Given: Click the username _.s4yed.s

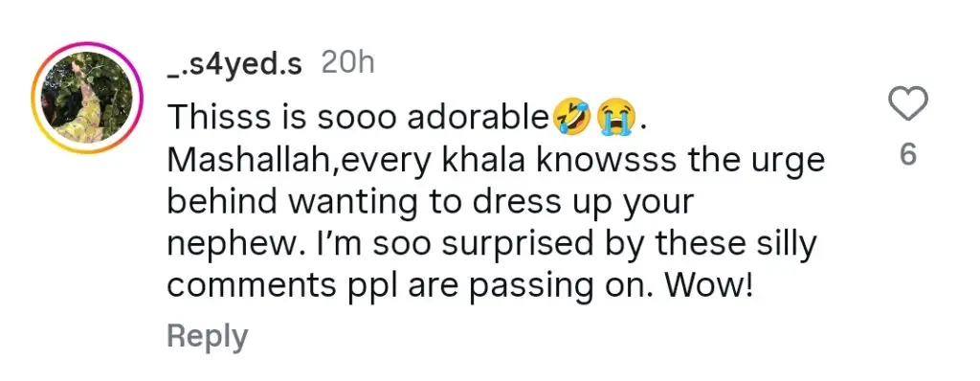Looking at the screenshot, I should (x=234, y=64).
